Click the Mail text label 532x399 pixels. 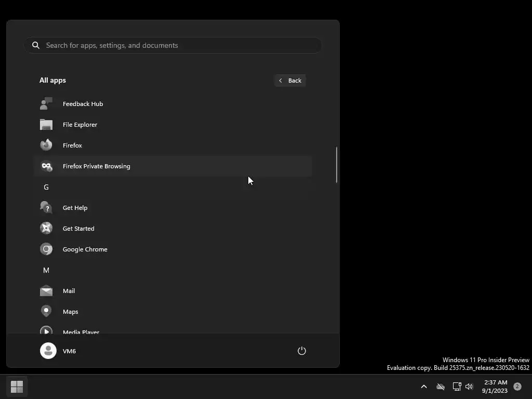[x=69, y=291]
